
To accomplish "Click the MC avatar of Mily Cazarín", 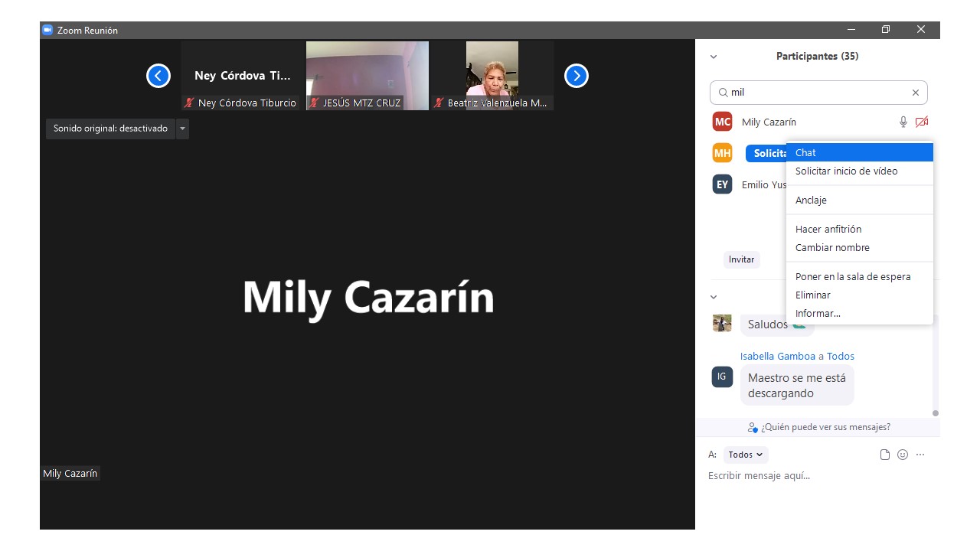I will (x=722, y=122).
